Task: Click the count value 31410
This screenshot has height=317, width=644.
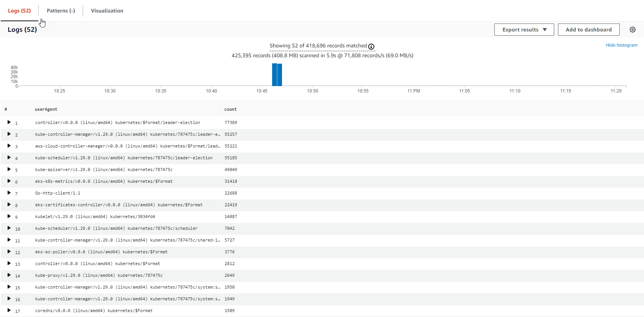Action: click(x=231, y=181)
